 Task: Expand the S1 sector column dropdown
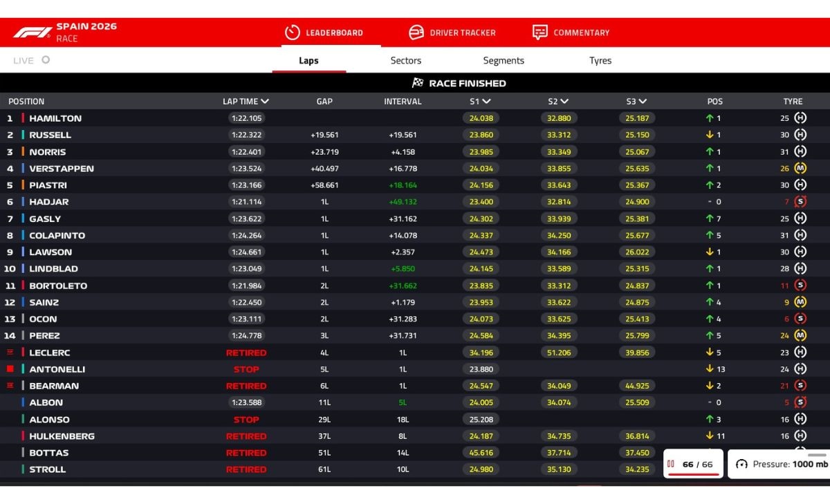coord(486,102)
